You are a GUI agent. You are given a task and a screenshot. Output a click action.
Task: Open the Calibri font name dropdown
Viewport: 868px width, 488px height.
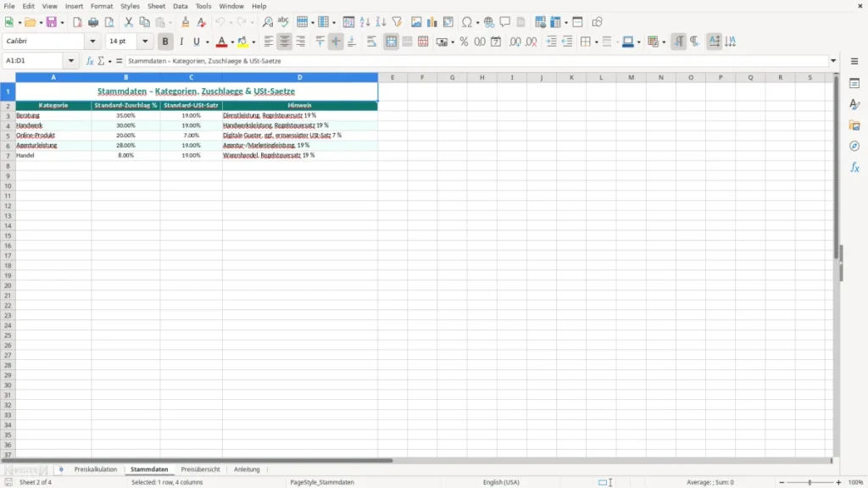pyautogui.click(x=92, y=41)
